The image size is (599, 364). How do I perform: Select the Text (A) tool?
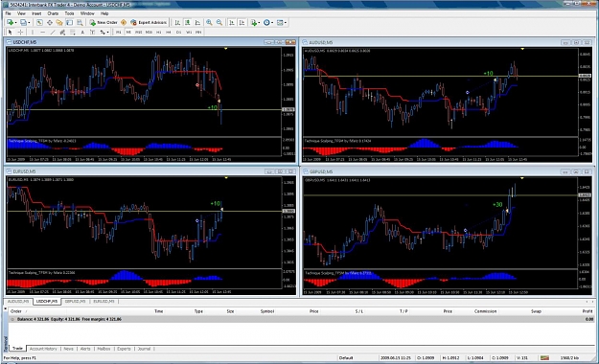(82, 32)
